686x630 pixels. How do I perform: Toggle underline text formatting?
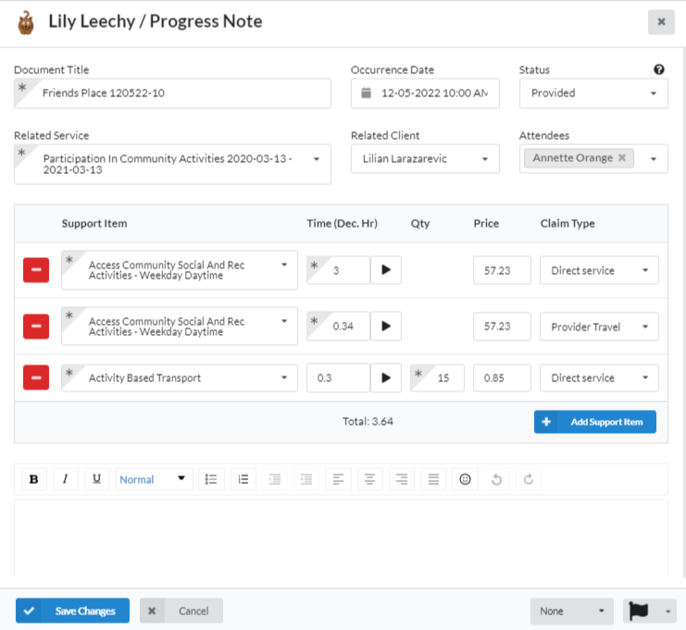(96, 479)
